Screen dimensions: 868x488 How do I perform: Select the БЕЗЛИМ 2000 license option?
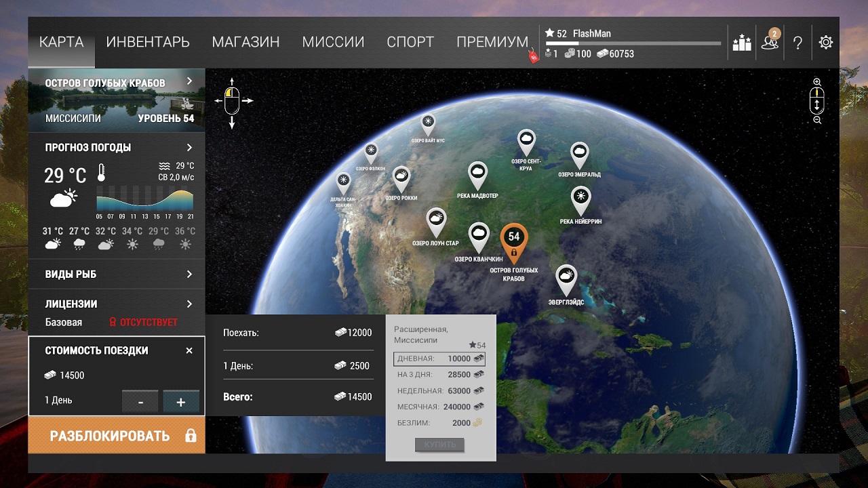pos(439,423)
